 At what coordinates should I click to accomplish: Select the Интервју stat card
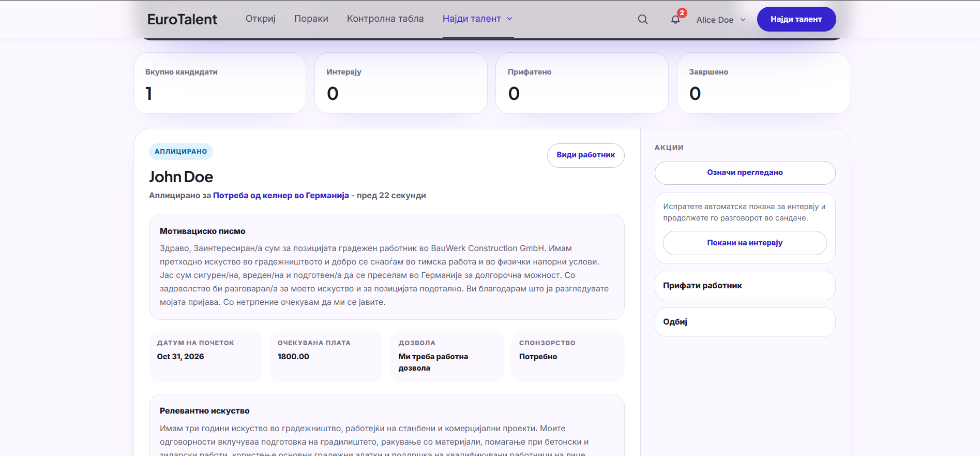(x=401, y=83)
